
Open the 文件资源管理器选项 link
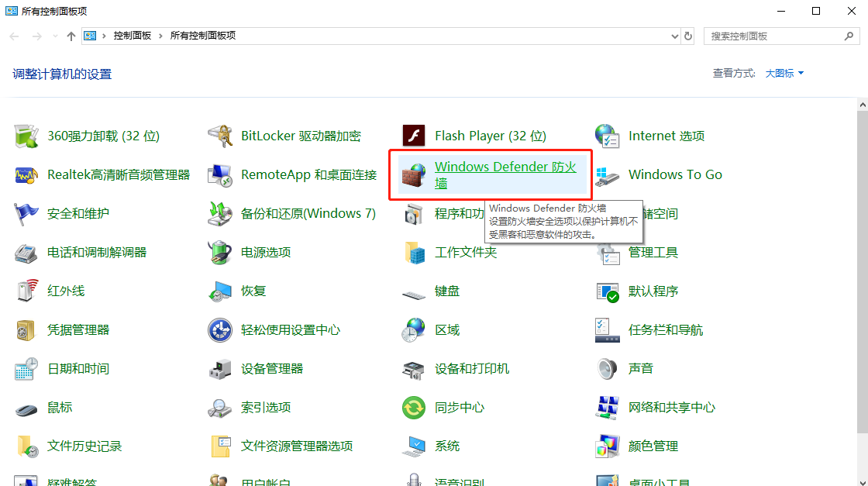297,446
